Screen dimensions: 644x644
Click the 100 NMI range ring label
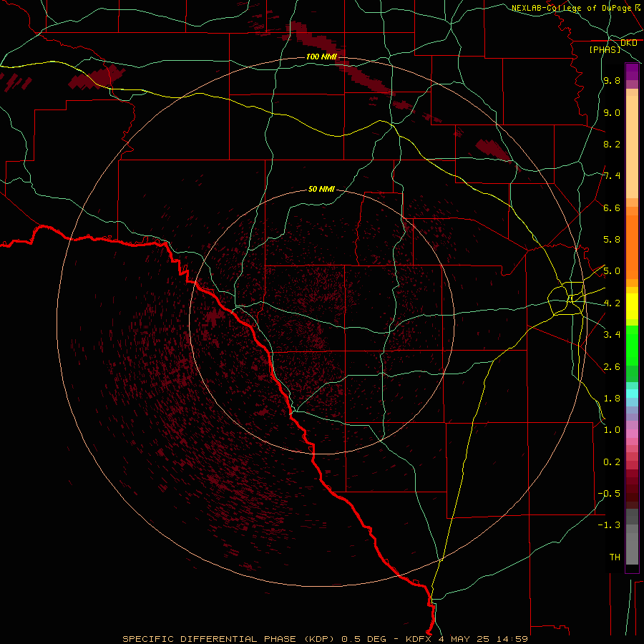(321, 57)
